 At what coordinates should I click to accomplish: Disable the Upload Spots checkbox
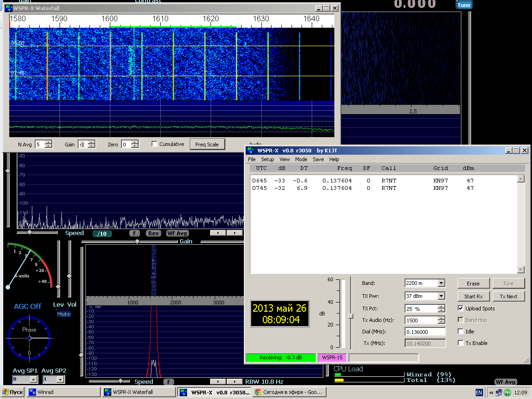pos(460,308)
